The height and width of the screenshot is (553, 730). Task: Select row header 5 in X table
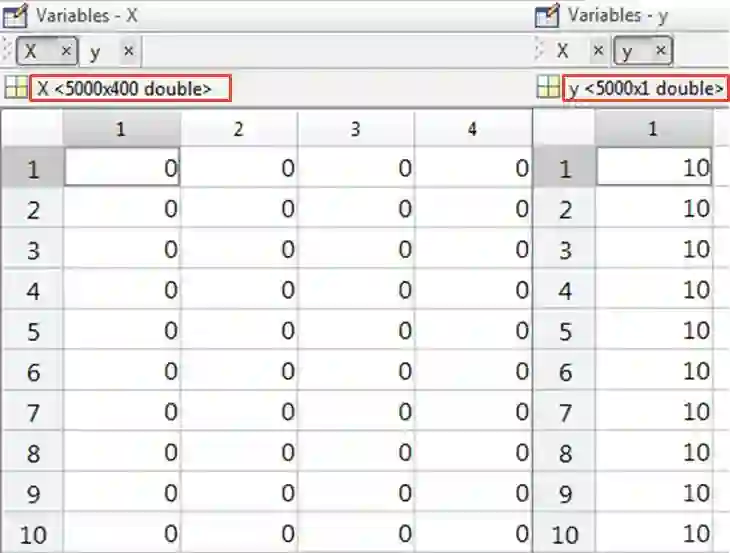tap(32, 330)
